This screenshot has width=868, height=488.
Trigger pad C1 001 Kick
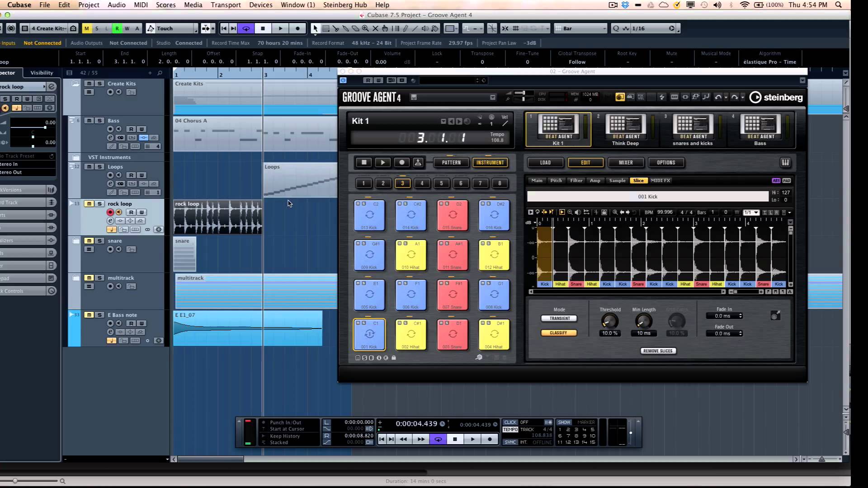369,335
